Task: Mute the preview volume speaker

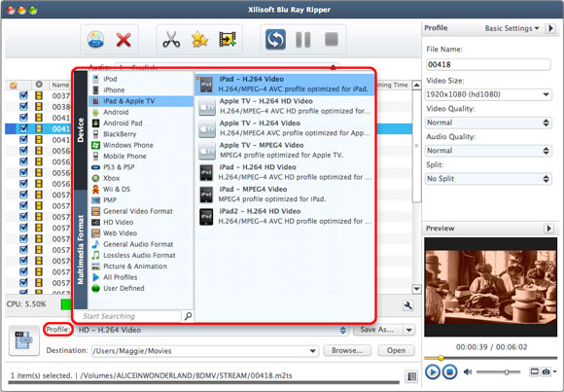Action: [467, 372]
